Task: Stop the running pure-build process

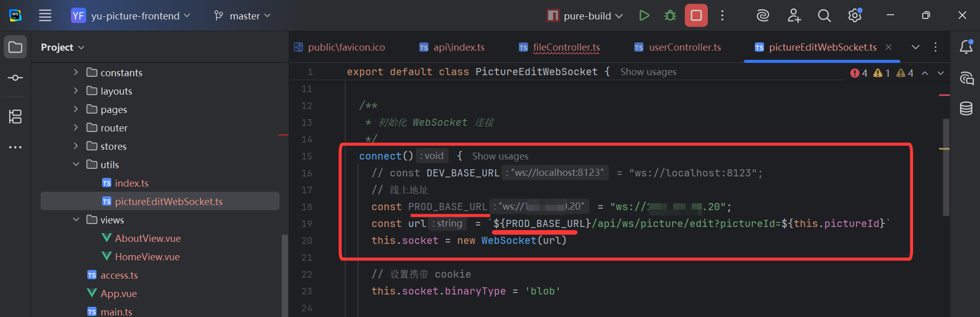Action: point(696,16)
